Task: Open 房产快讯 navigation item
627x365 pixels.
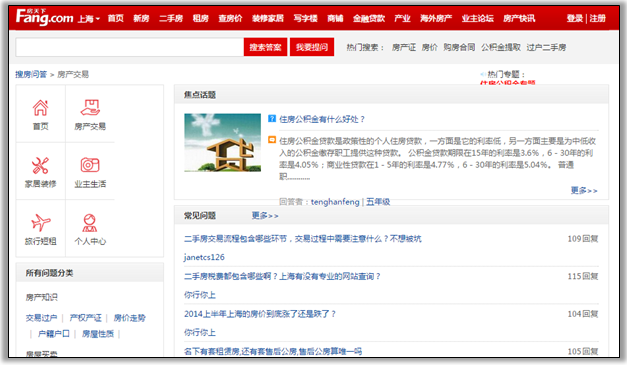Action: pyautogui.click(x=519, y=18)
